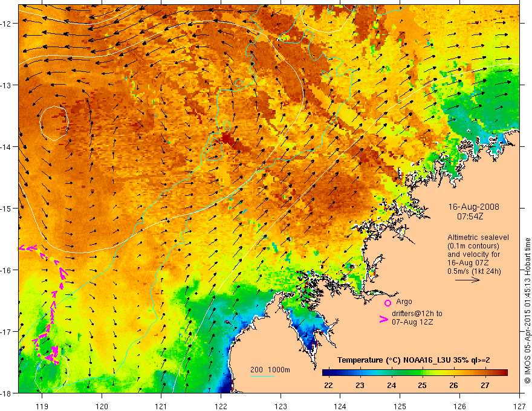Click the '16-Aug 07Z' legend line
This screenshot has height=411, width=532.
pyautogui.click(x=467, y=263)
